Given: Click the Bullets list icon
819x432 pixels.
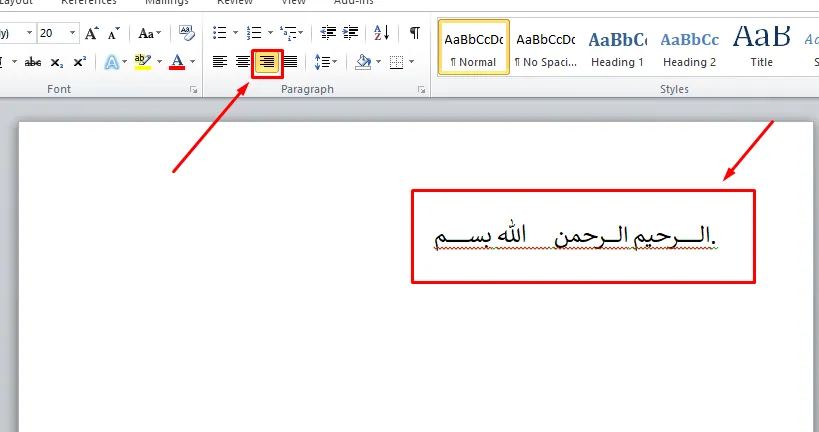Looking at the screenshot, I should pyautogui.click(x=220, y=33).
